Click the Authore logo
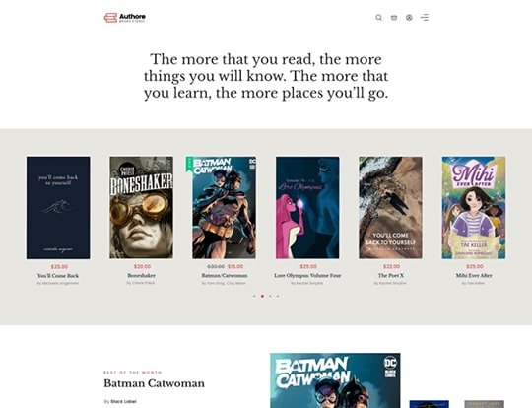 point(124,18)
